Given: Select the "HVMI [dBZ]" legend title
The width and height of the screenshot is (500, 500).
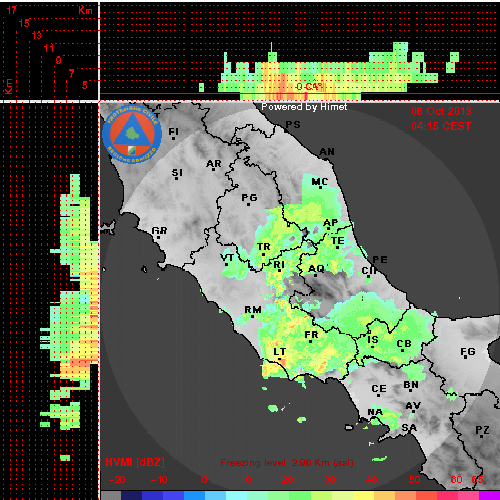Looking at the screenshot, I should (135, 462).
